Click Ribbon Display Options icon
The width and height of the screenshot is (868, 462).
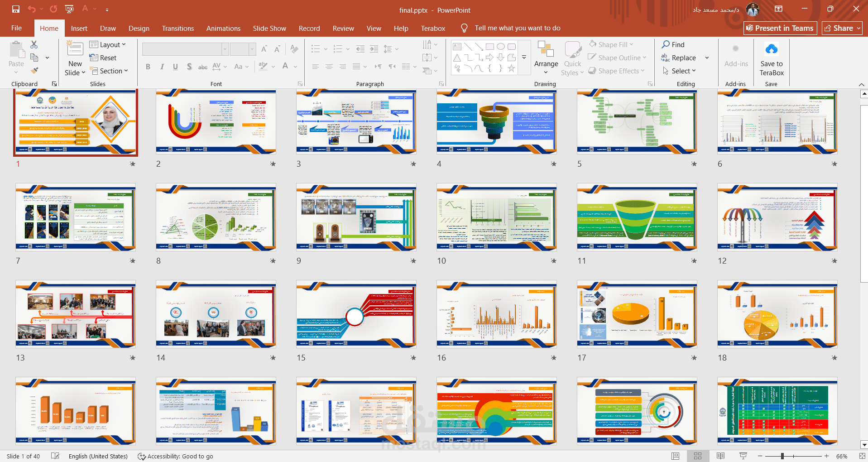pyautogui.click(x=778, y=9)
